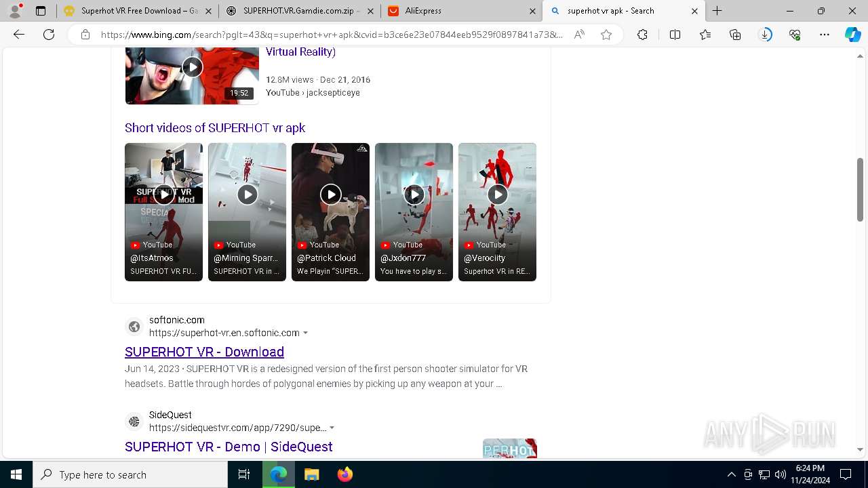Go back to the previous page

[19, 35]
